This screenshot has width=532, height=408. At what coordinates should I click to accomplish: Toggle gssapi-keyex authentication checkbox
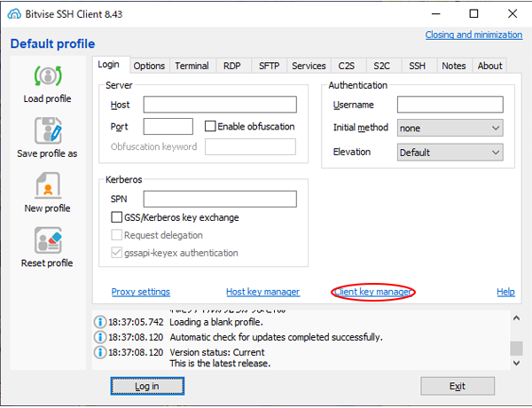click(x=116, y=253)
